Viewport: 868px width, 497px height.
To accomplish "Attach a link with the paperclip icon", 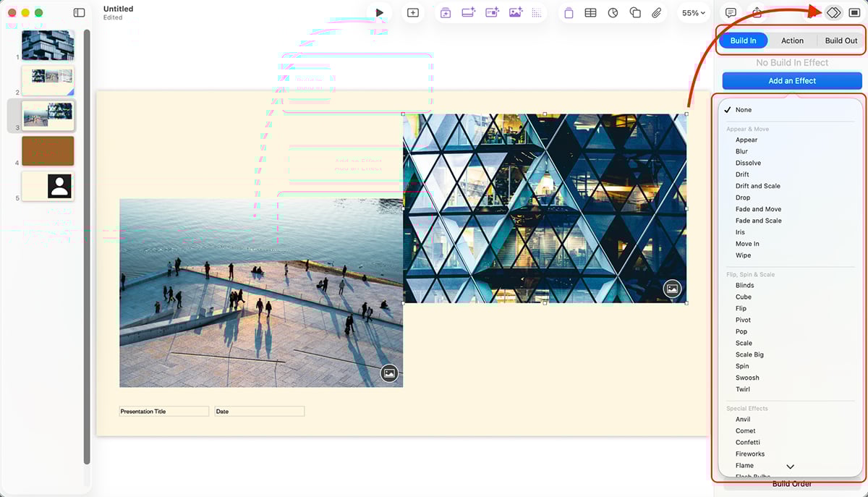I will tap(656, 12).
